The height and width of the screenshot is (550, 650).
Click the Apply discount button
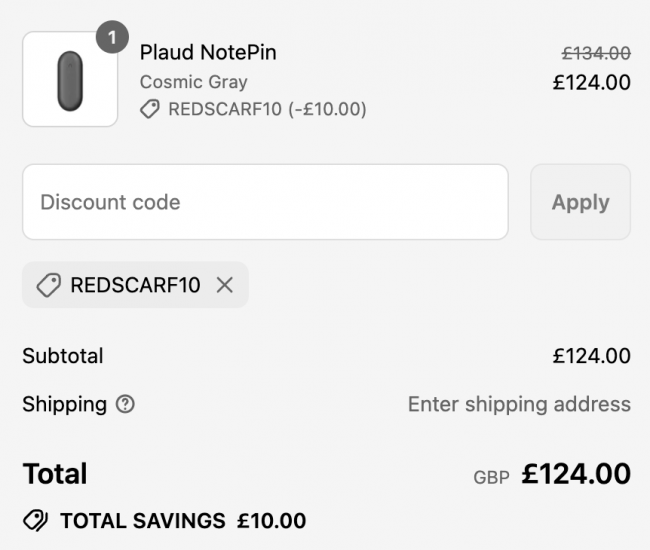click(x=580, y=202)
